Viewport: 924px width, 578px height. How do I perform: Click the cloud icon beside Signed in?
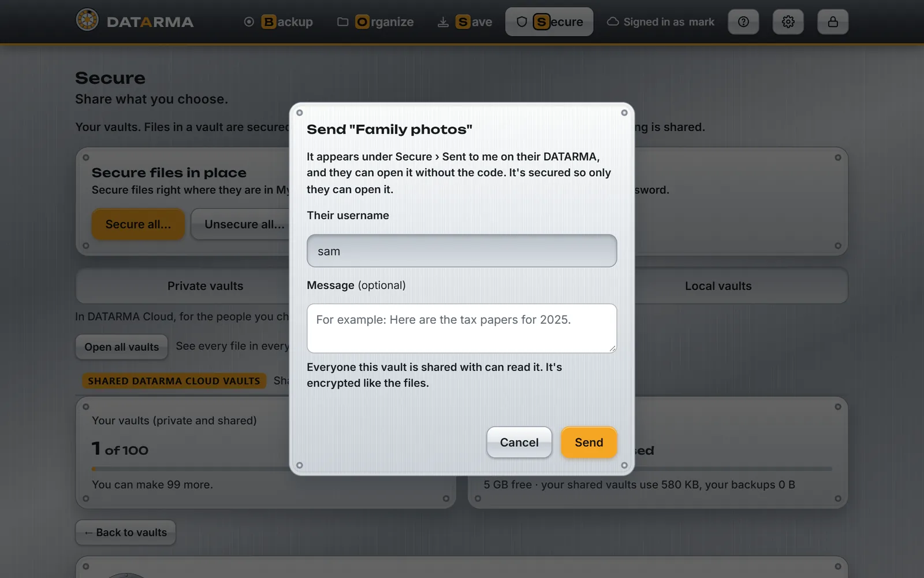pos(613,22)
